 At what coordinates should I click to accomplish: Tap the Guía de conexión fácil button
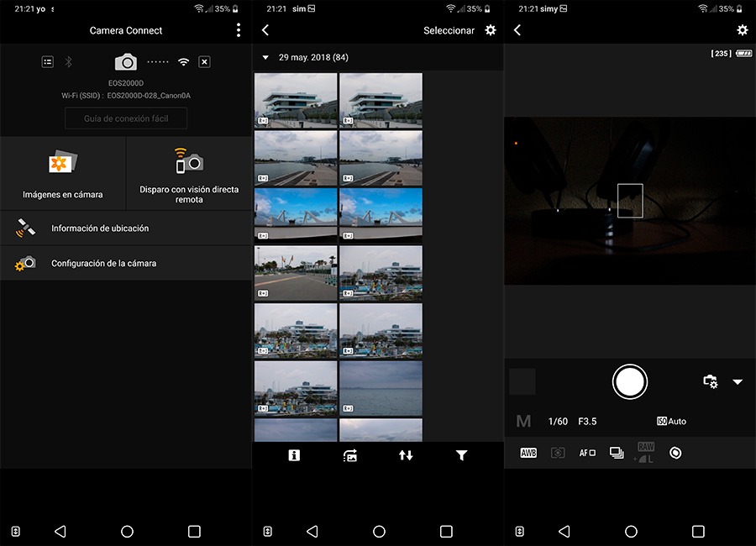[x=126, y=118]
